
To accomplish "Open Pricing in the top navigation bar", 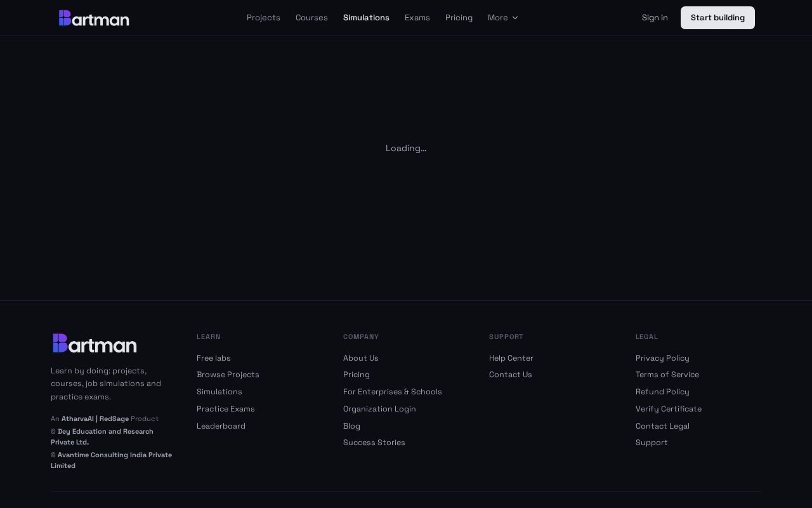I will click(459, 18).
